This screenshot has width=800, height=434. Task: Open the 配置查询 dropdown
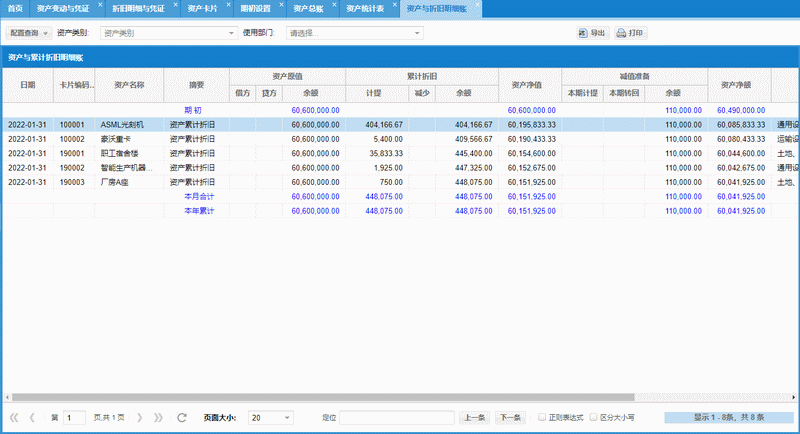click(29, 33)
